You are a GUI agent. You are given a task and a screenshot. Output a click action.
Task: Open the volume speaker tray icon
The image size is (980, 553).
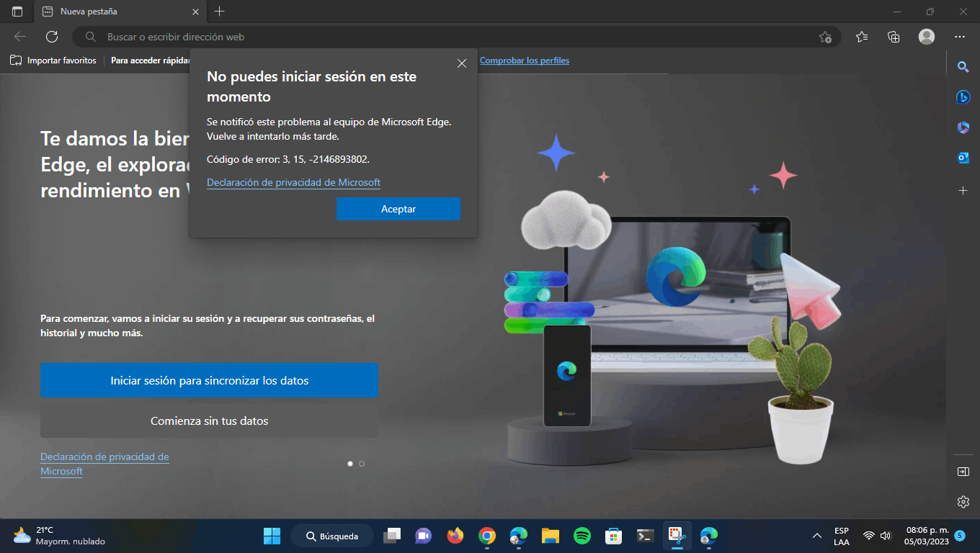[x=886, y=536]
